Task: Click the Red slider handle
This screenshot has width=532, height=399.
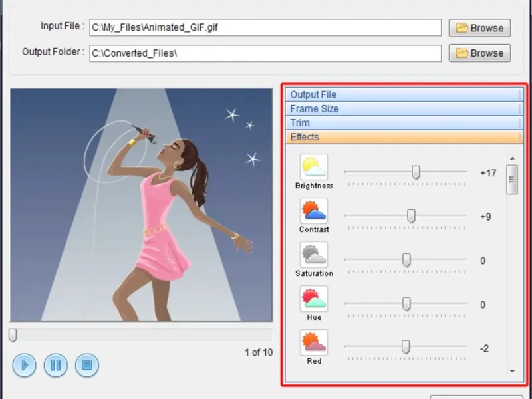Action: (x=406, y=347)
